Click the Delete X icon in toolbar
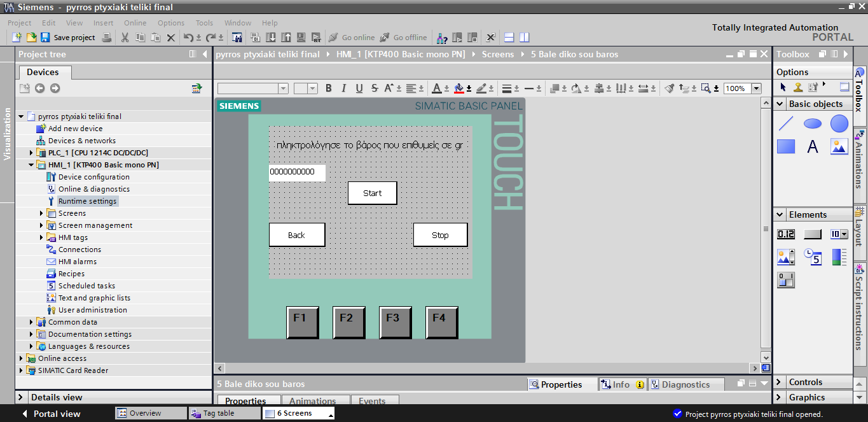This screenshot has height=422, width=868. pos(170,38)
